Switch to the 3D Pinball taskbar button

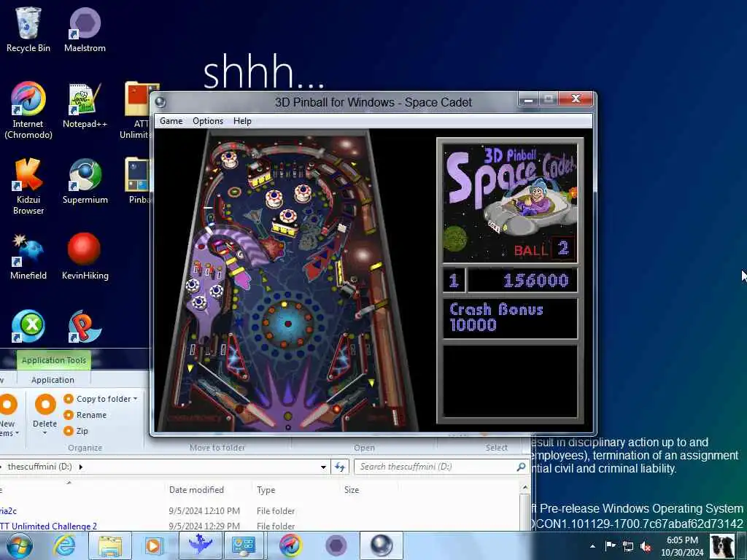(382, 545)
